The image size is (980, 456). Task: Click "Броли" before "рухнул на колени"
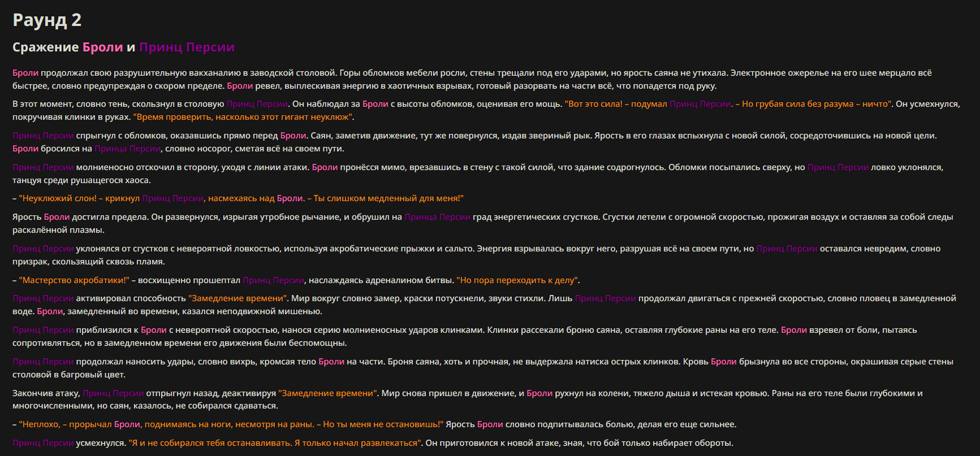539,393
